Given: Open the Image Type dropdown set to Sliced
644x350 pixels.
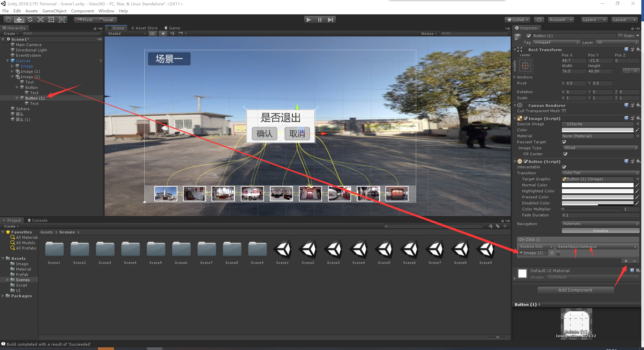Looking at the screenshot, I should coord(600,148).
